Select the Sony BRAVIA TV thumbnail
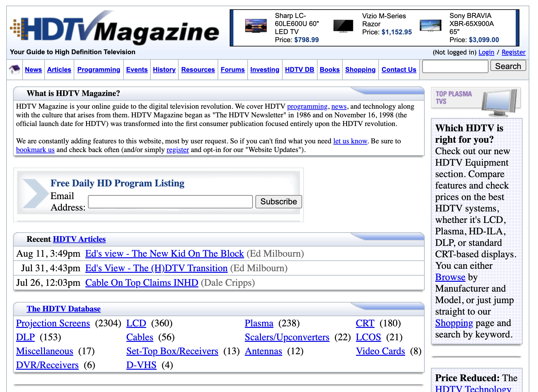Image resolution: width=538 pixels, height=392 pixels. (x=430, y=25)
